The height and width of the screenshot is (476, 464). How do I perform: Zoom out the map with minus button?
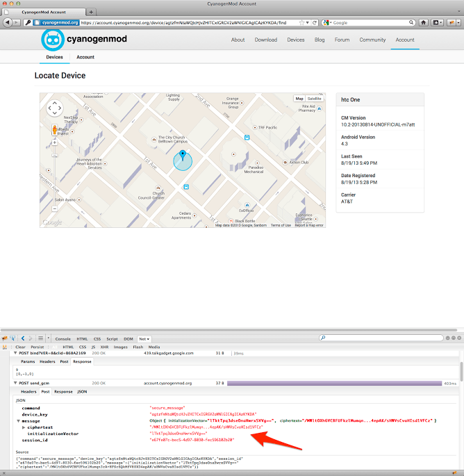pyautogui.click(x=55, y=208)
